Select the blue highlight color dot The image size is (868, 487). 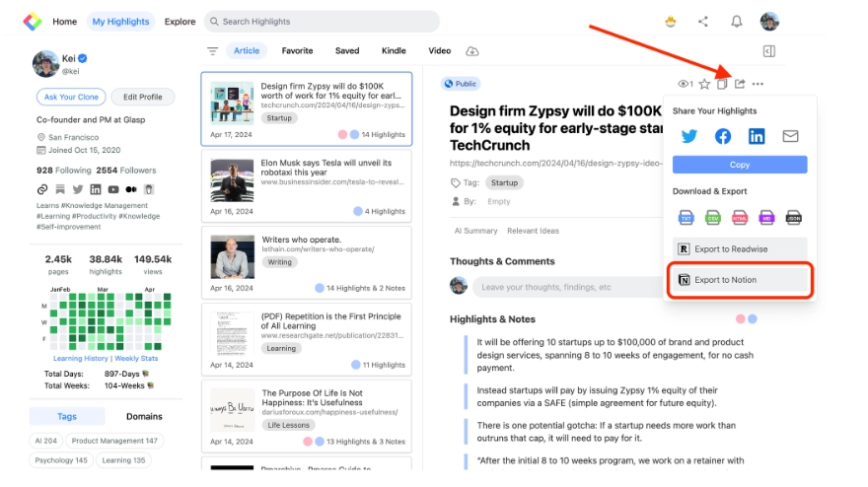click(753, 318)
